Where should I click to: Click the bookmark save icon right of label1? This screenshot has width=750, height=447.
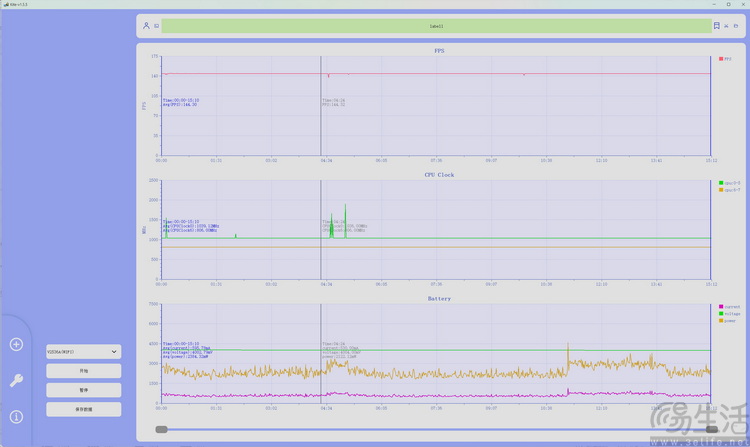pos(717,26)
